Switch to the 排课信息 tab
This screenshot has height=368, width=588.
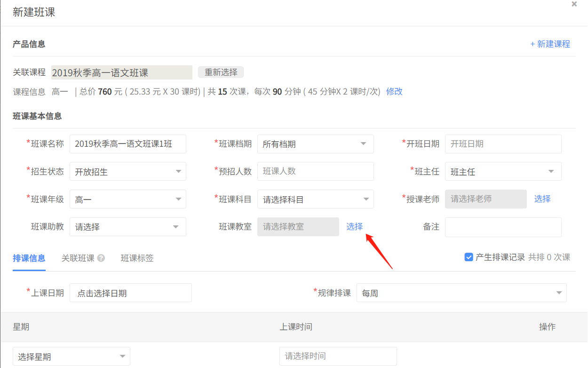[x=29, y=258]
